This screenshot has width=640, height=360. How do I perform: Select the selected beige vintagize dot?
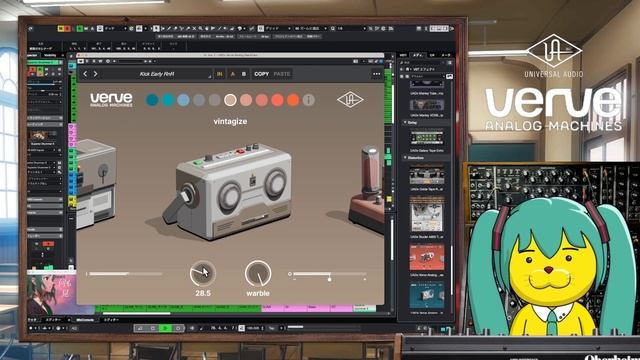coord(230,100)
